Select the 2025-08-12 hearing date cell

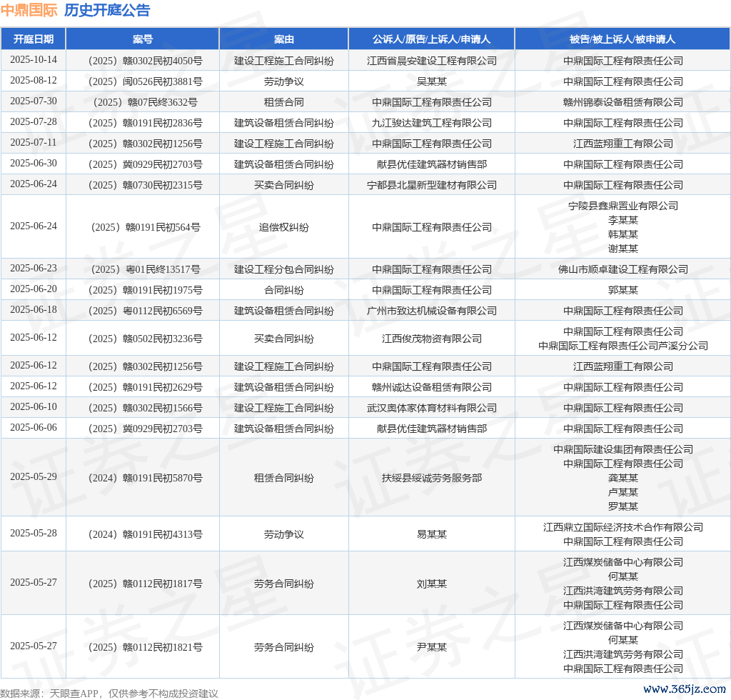click(33, 81)
